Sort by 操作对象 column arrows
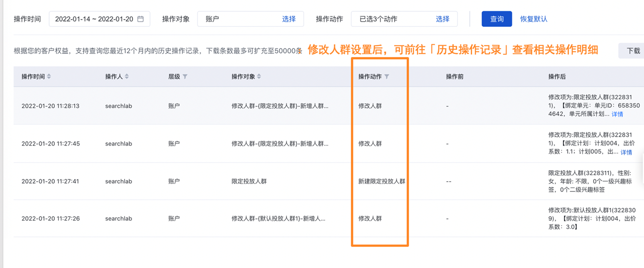Screen dimensions: 644x268 pyautogui.click(x=259, y=77)
